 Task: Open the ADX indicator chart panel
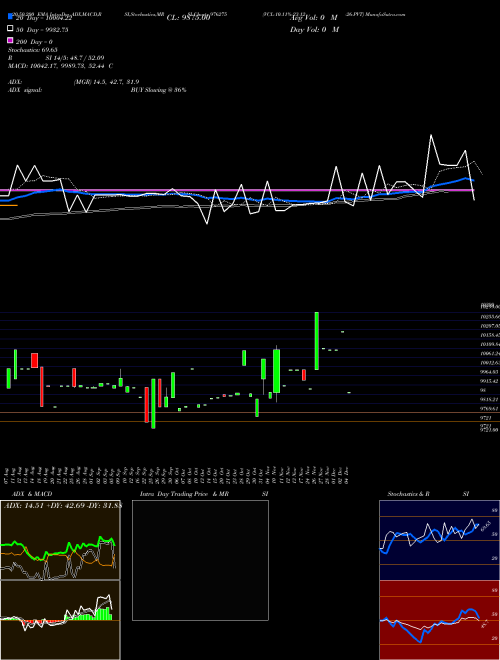click(60, 540)
